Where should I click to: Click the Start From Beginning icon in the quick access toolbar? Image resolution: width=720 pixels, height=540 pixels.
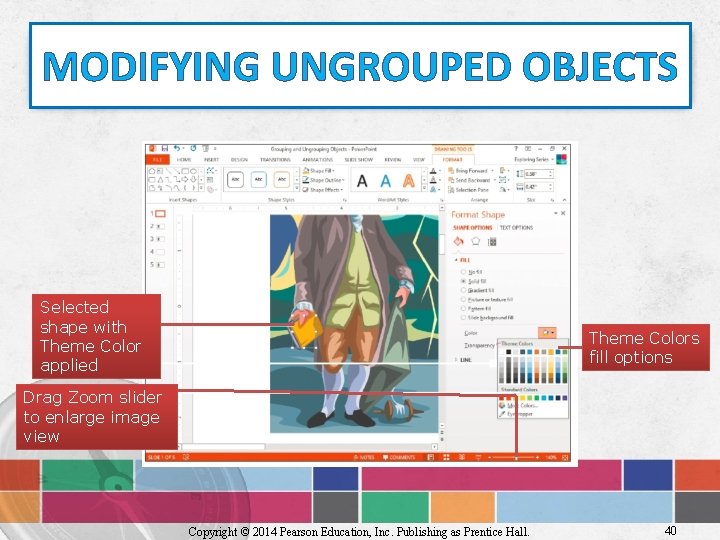pyautogui.click(x=205, y=149)
